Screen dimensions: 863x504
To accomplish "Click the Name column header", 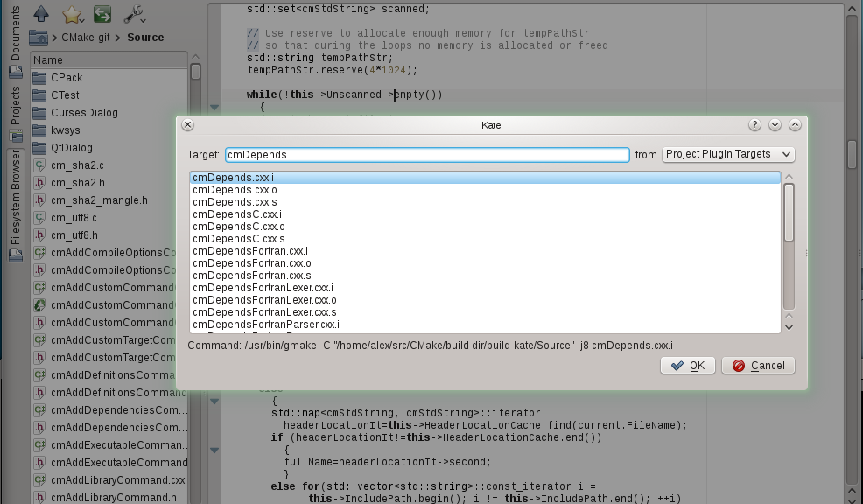I will click(x=49, y=60).
